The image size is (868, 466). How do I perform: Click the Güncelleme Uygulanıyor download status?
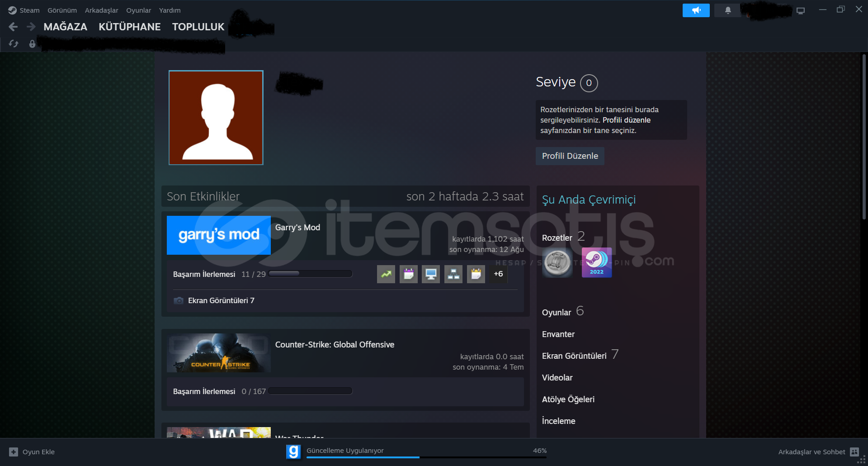coord(345,451)
